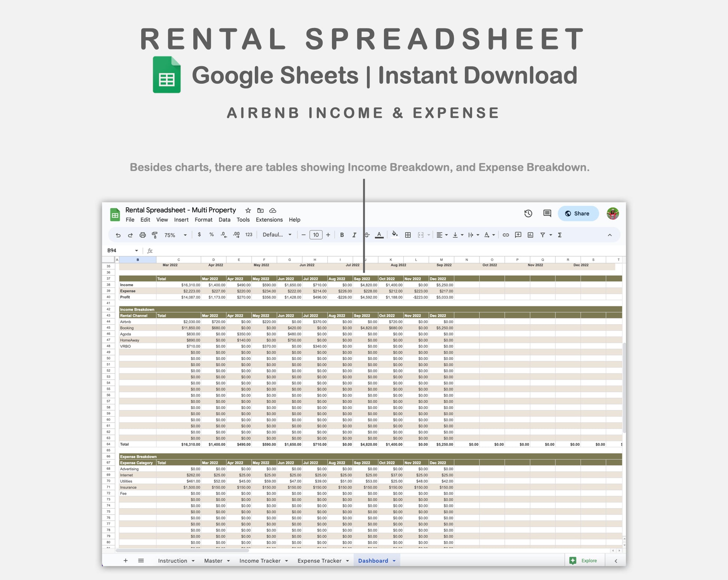Switch to the Income Tracker tab
The width and height of the screenshot is (728, 580).
(x=260, y=561)
